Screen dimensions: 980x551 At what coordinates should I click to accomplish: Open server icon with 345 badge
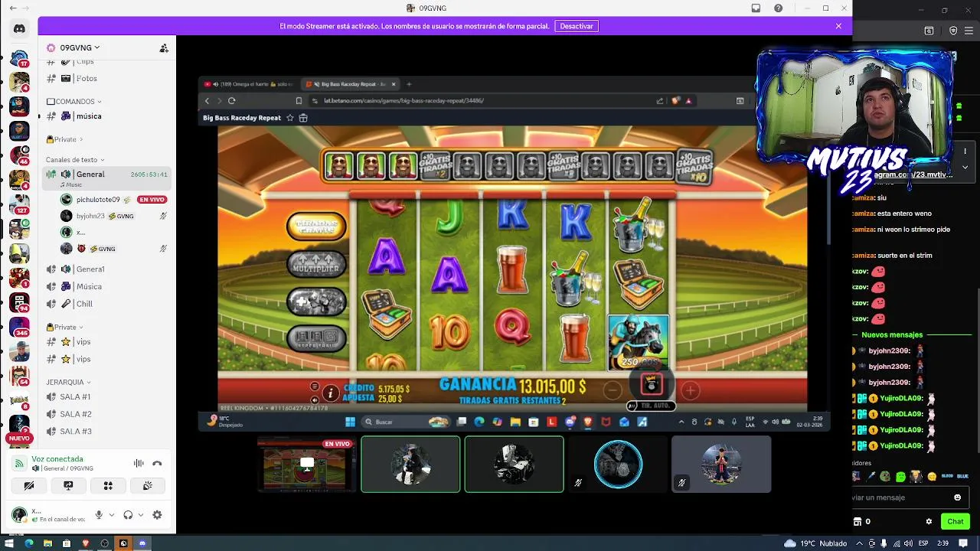click(19, 327)
